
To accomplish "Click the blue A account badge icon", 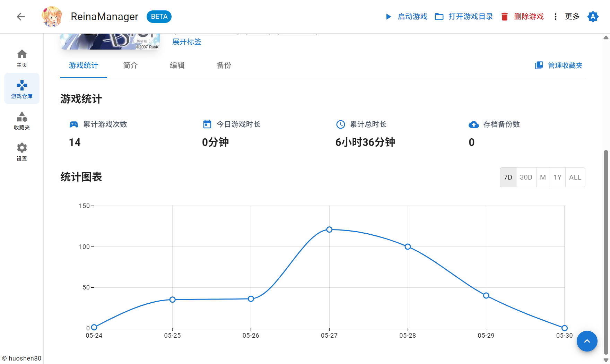I will (x=593, y=17).
